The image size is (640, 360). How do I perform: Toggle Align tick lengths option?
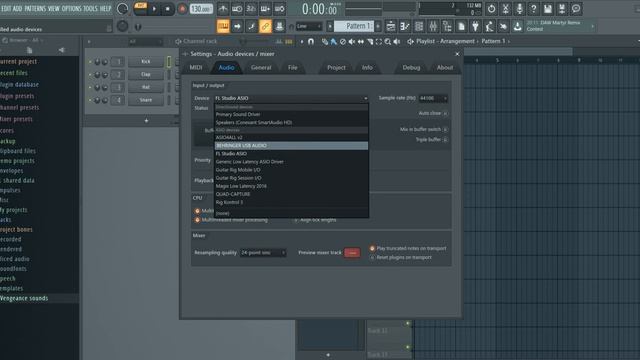pyautogui.click(x=296, y=220)
